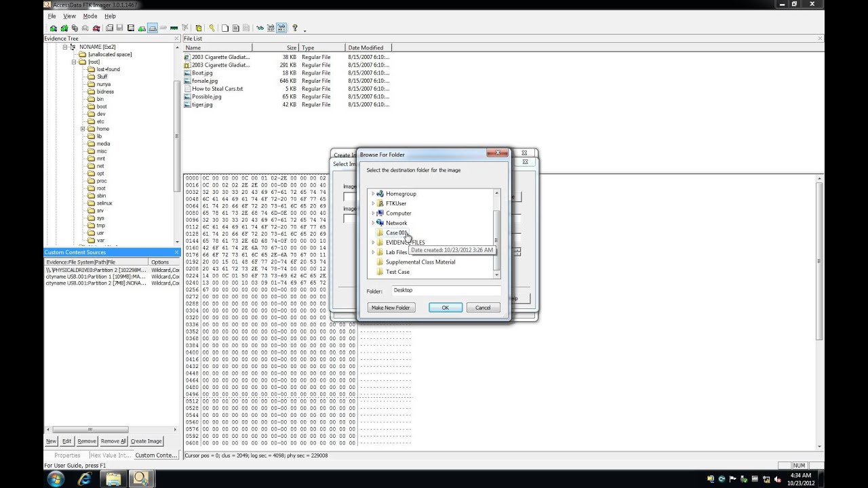Open Windows Explorer from the taskbar
Screen dimensions: 868x488
(113, 479)
